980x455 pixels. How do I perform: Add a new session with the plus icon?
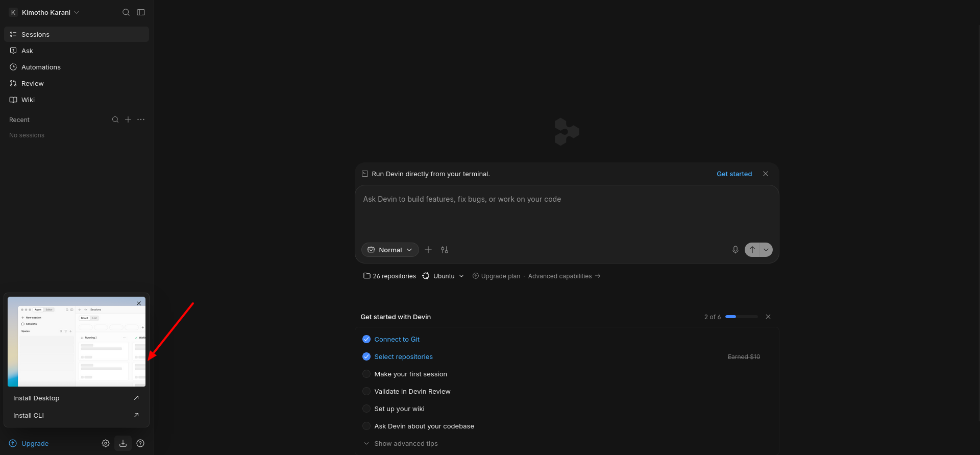pyautogui.click(x=128, y=119)
